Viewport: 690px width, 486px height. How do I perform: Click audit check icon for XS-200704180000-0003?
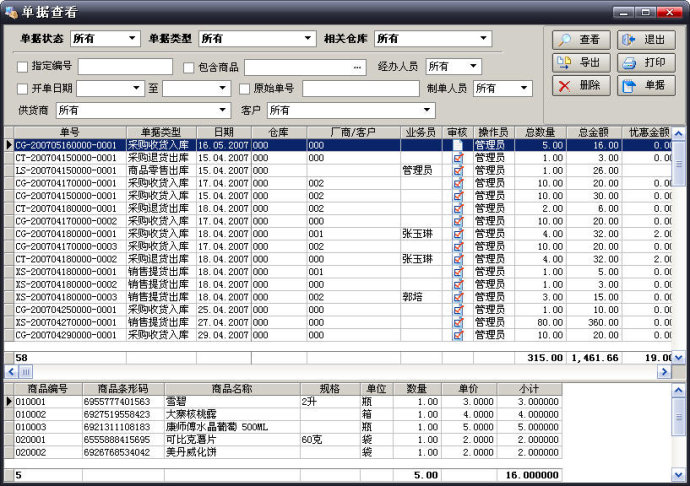coord(458,297)
